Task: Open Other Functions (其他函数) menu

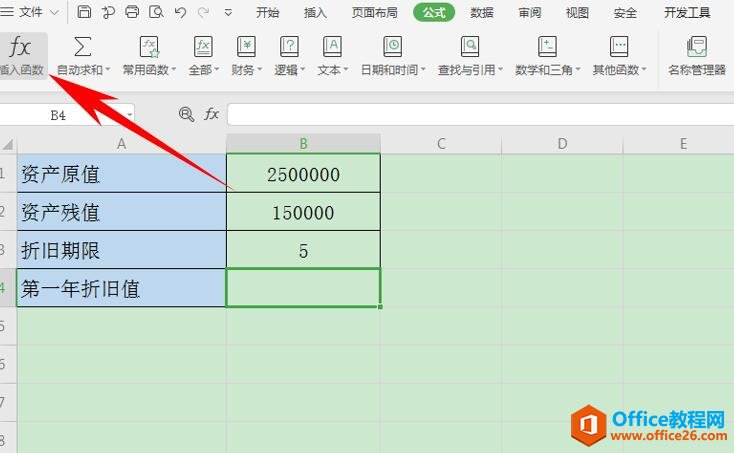Action: coord(619,56)
